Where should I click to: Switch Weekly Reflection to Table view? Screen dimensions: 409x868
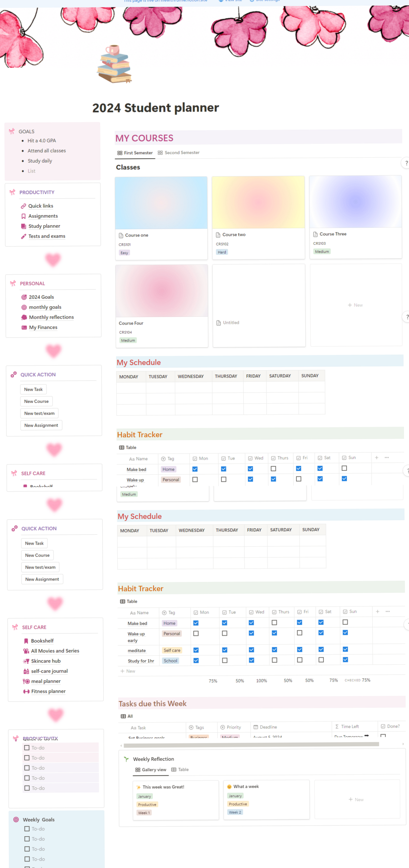(x=180, y=769)
